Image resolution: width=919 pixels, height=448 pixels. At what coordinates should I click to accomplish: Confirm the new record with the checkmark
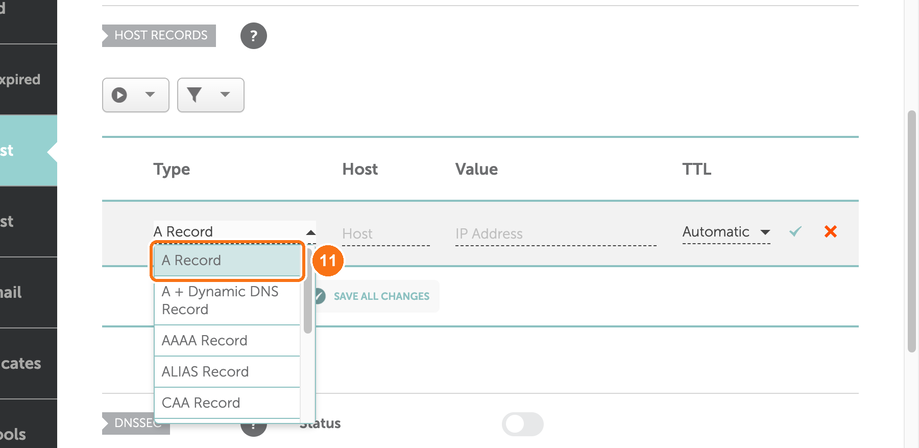coord(795,232)
